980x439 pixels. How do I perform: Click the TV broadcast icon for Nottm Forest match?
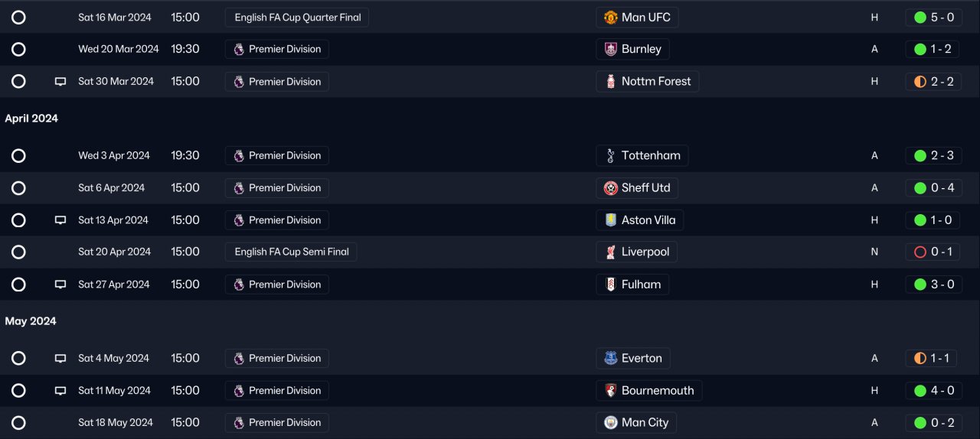[x=60, y=82]
